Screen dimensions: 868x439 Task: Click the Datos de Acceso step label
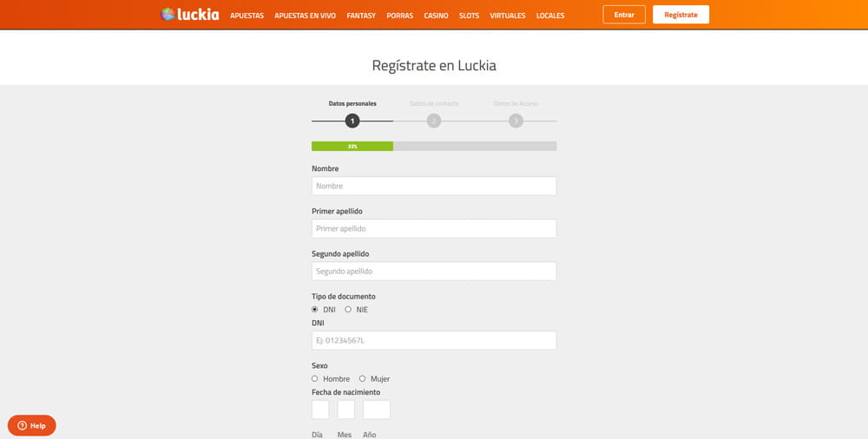[516, 103]
